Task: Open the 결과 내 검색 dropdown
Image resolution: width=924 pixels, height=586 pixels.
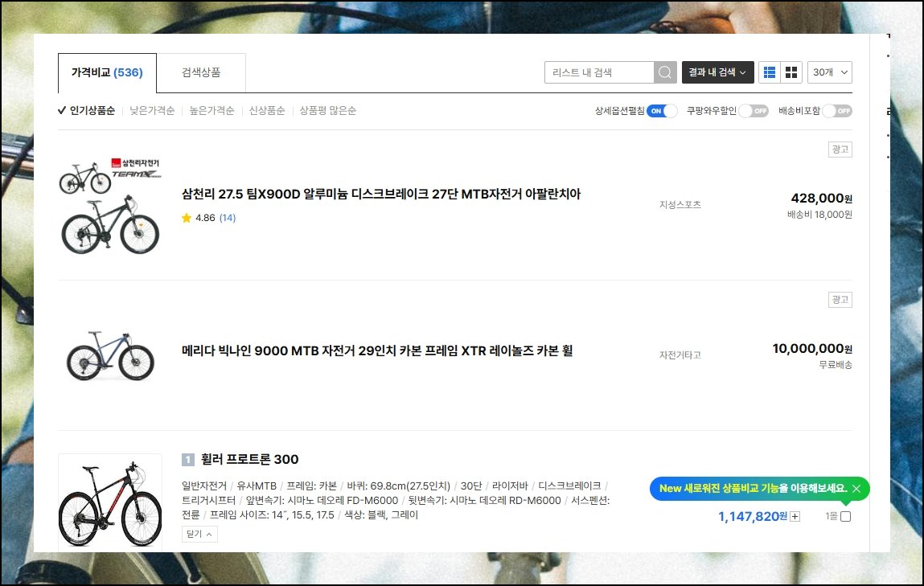Action: point(718,72)
